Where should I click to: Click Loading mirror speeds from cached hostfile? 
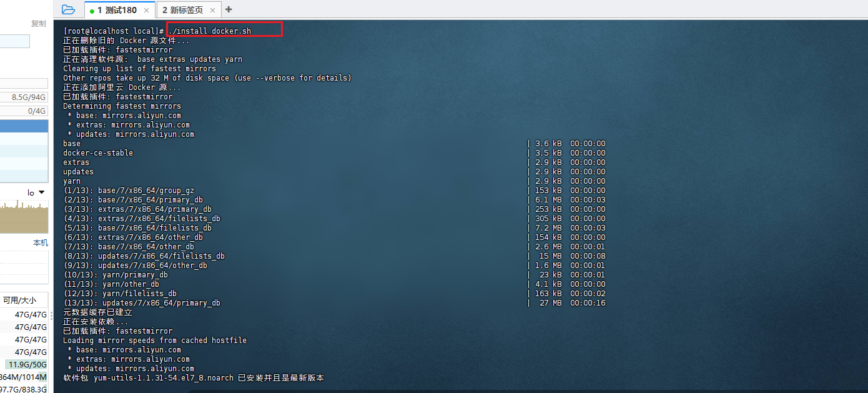click(155, 340)
